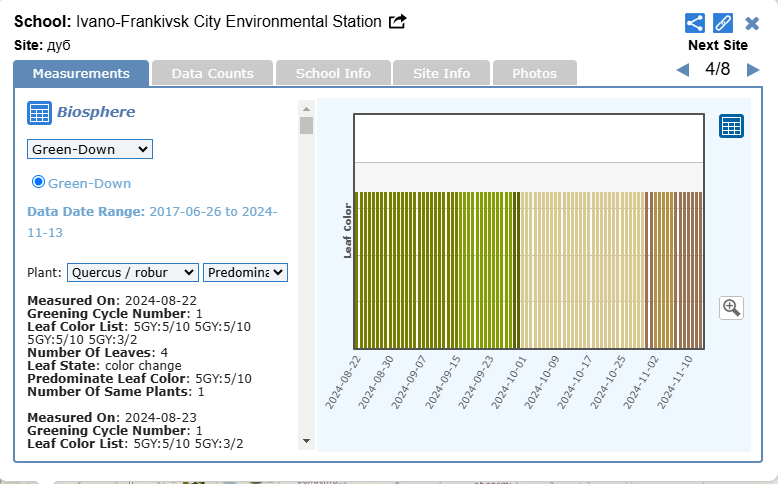Expand the Predominant leaf color dropdown
This screenshot has width=778, height=484.
click(245, 272)
